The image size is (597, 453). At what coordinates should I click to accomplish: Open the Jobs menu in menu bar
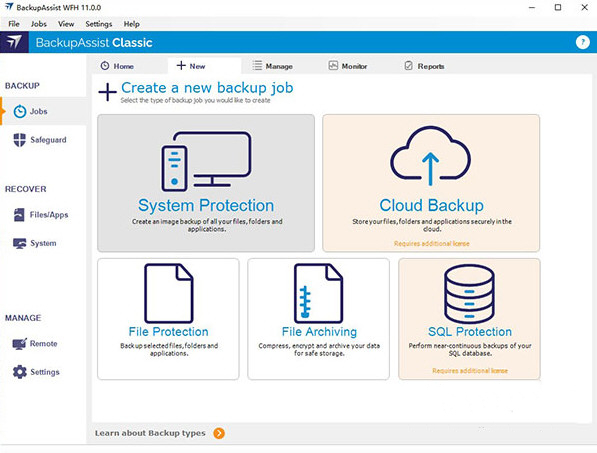tap(39, 24)
